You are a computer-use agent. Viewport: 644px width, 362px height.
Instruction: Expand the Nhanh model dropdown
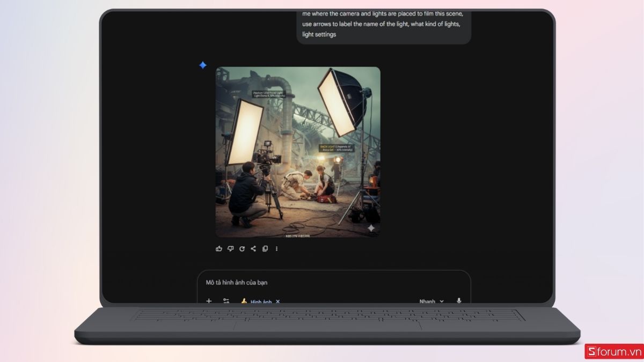(431, 301)
